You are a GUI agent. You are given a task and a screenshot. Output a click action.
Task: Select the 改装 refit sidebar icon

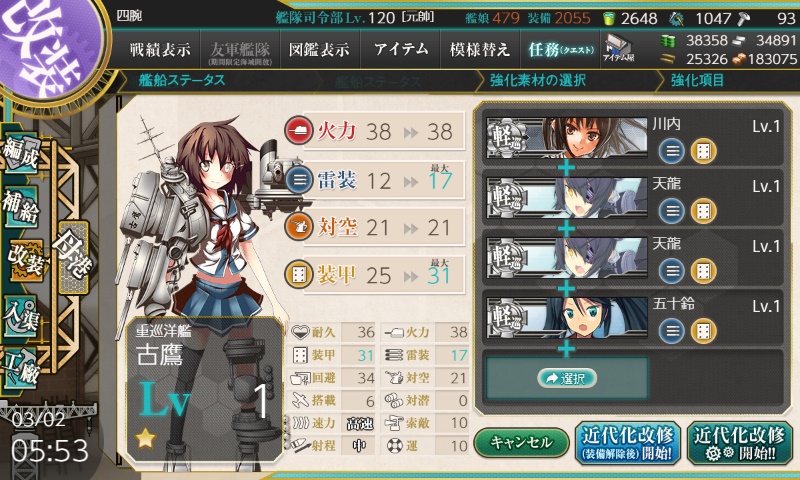pos(26,261)
